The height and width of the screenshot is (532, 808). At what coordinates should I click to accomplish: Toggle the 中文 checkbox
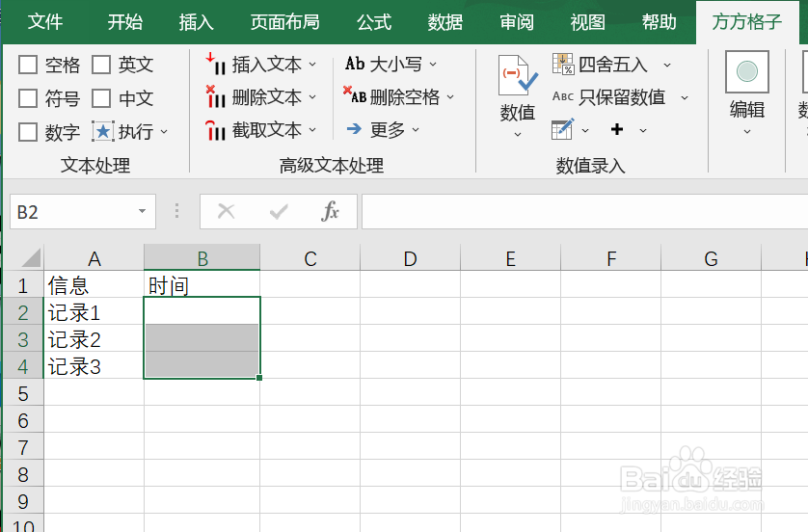point(101,98)
